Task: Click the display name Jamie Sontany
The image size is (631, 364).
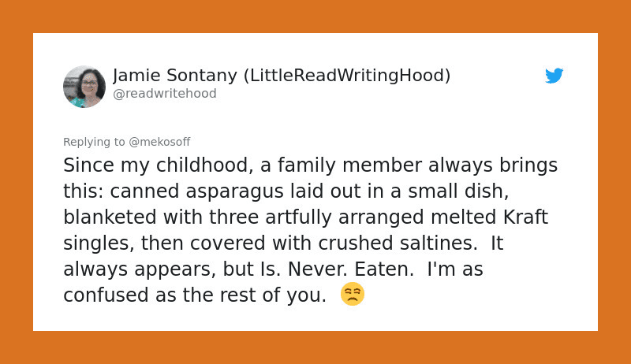Action: click(x=175, y=76)
